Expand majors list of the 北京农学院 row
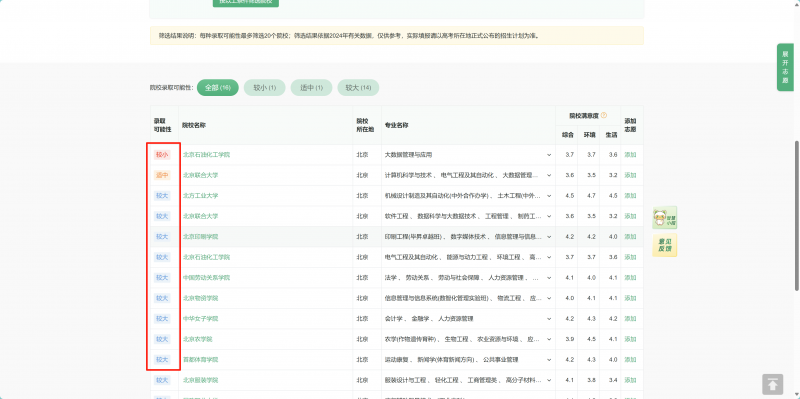The height and width of the screenshot is (399, 800). coord(549,339)
